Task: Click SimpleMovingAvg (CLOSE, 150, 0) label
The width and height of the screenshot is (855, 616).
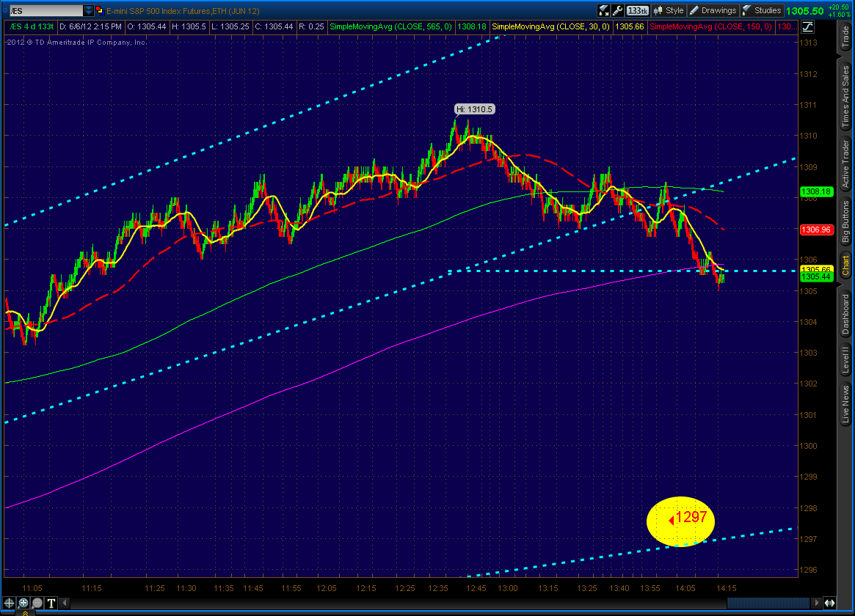Action: pos(711,26)
